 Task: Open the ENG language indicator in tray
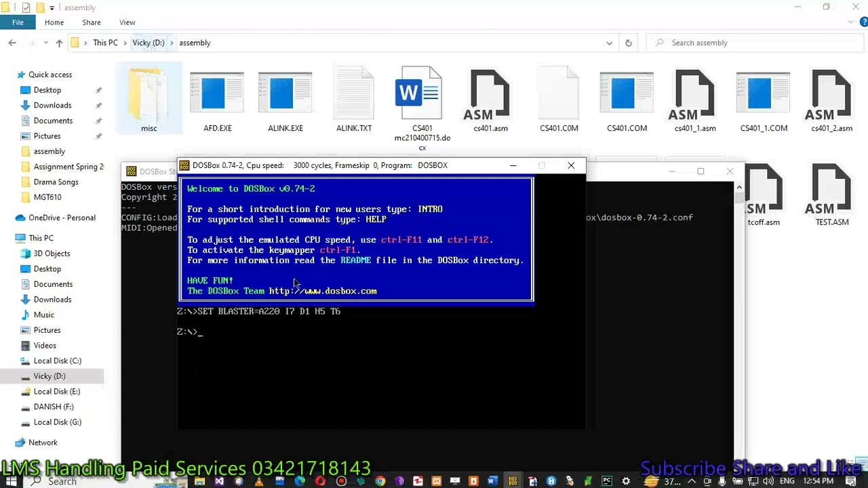787,481
